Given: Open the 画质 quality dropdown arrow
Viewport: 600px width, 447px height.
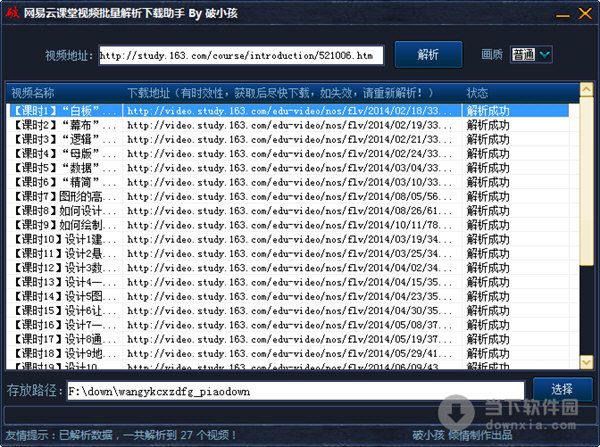Looking at the screenshot, I should pos(545,55).
